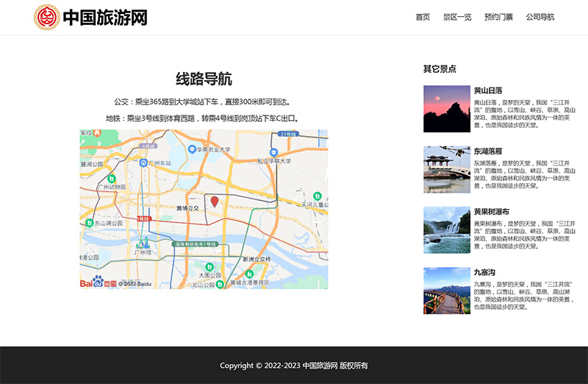588x384 pixels.
Task: Open the 景区一览 navigation item
Action: 457,17
